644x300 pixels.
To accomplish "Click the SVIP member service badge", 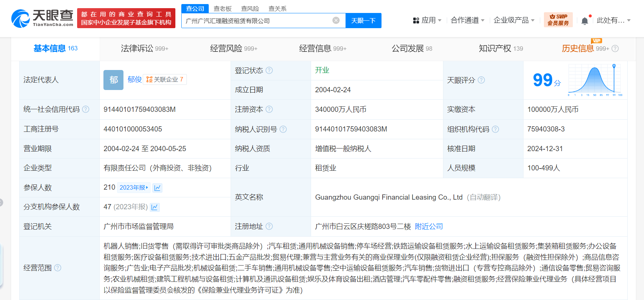I will (x=558, y=20).
